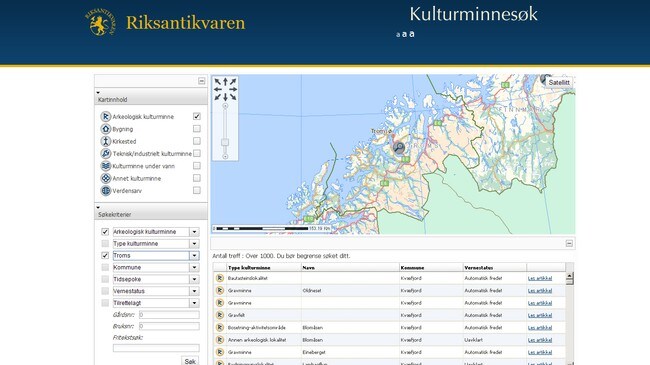
Task: Minimize the left sidebar panel
Action: click(x=201, y=81)
